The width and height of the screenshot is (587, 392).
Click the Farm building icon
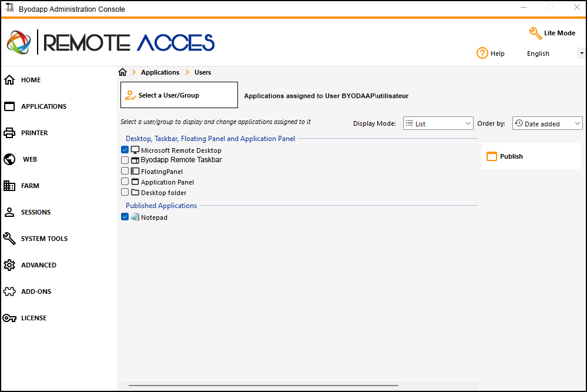tap(9, 186)
